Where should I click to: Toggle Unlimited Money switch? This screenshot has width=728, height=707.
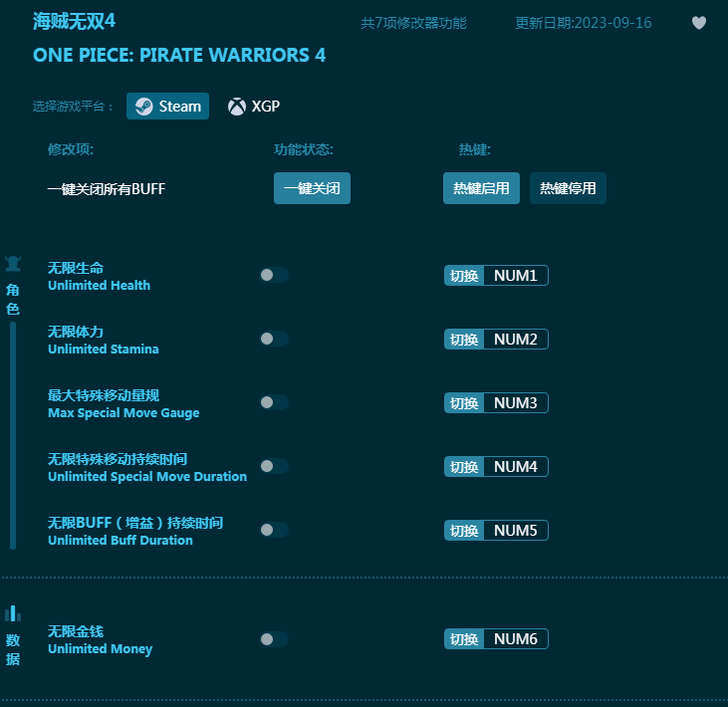pos(274,639)
